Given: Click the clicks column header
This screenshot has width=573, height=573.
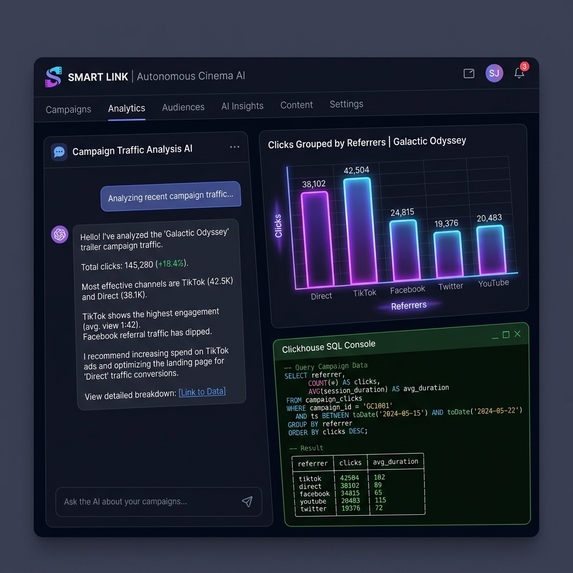Looking at the screenshot, I should (x=350, y=463).
